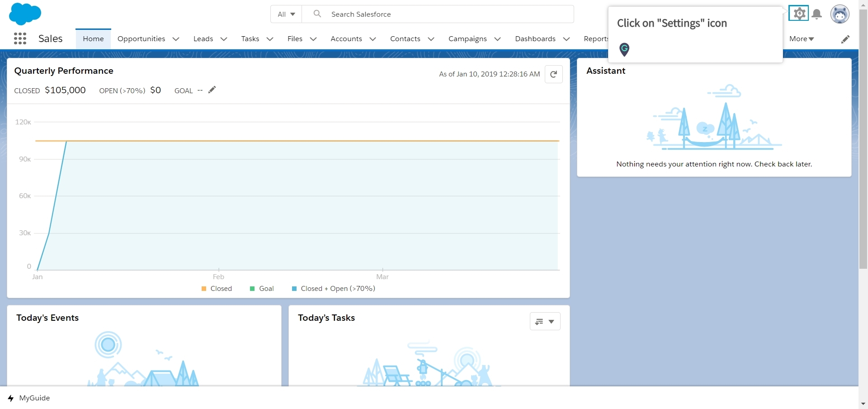This screenshot has height=409, width=868.
Task: Expand the Opportunities tab chevron
Action: pyautogui.click(x=176, y=39)
